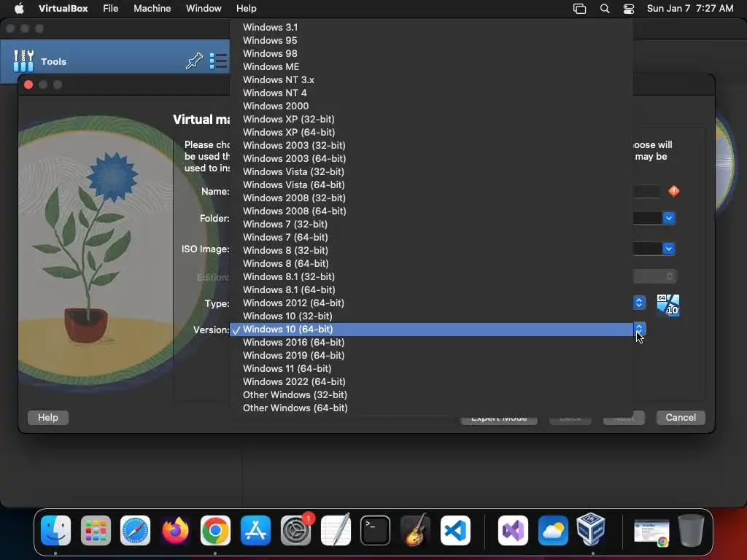Launch Safari from the Dock

pos(135,530)
